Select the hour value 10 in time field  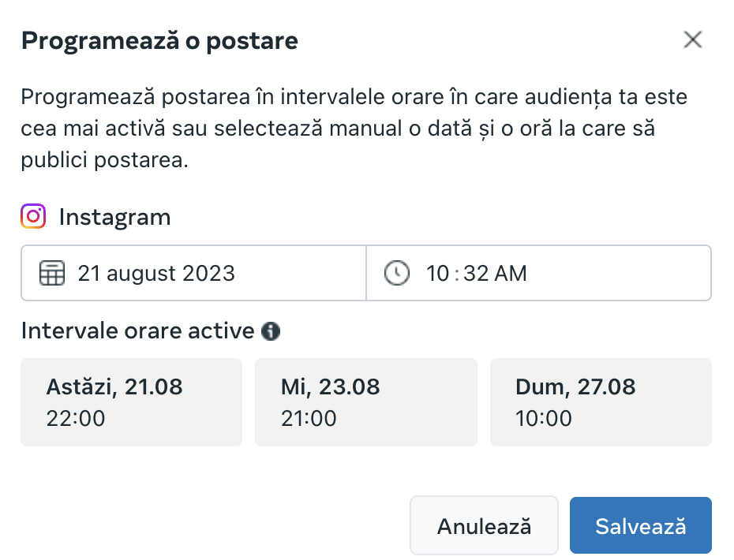(438, 274)
